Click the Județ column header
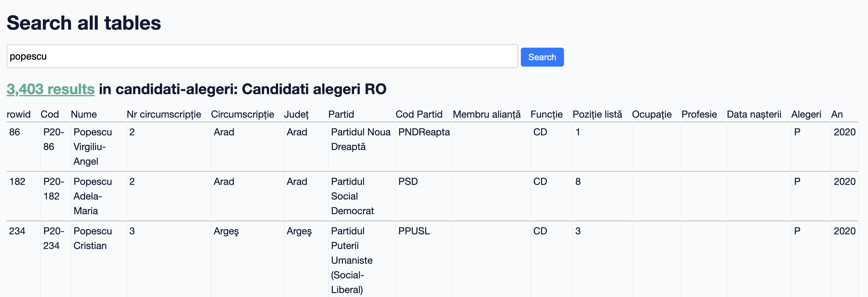 296,114
